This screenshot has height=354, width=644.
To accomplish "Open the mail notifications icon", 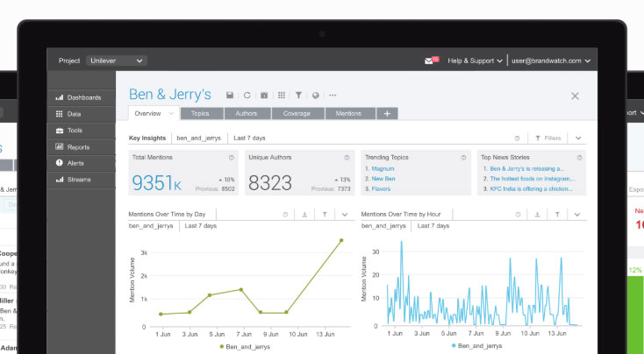I will tap(430, 61).
